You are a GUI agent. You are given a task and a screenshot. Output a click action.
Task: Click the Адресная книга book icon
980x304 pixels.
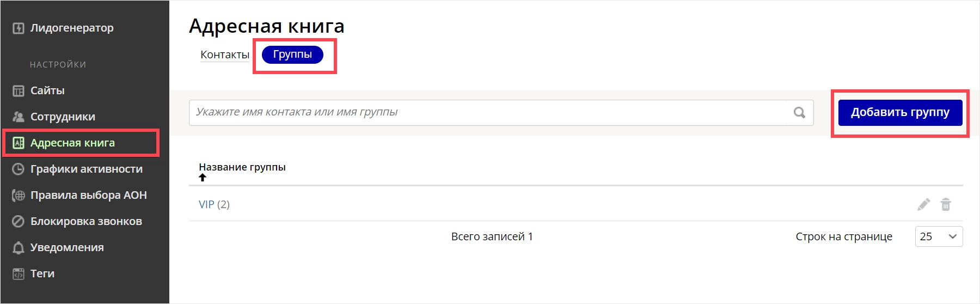[19, 143]
